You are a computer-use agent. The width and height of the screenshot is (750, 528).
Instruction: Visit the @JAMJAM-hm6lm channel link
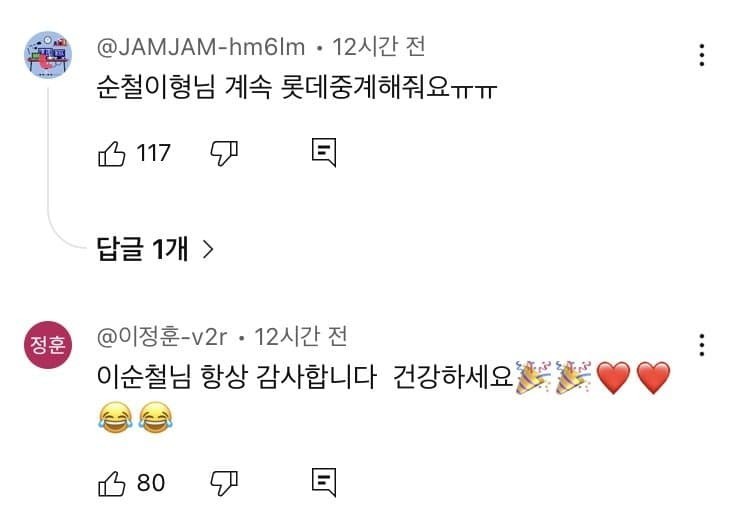(201, 47)
